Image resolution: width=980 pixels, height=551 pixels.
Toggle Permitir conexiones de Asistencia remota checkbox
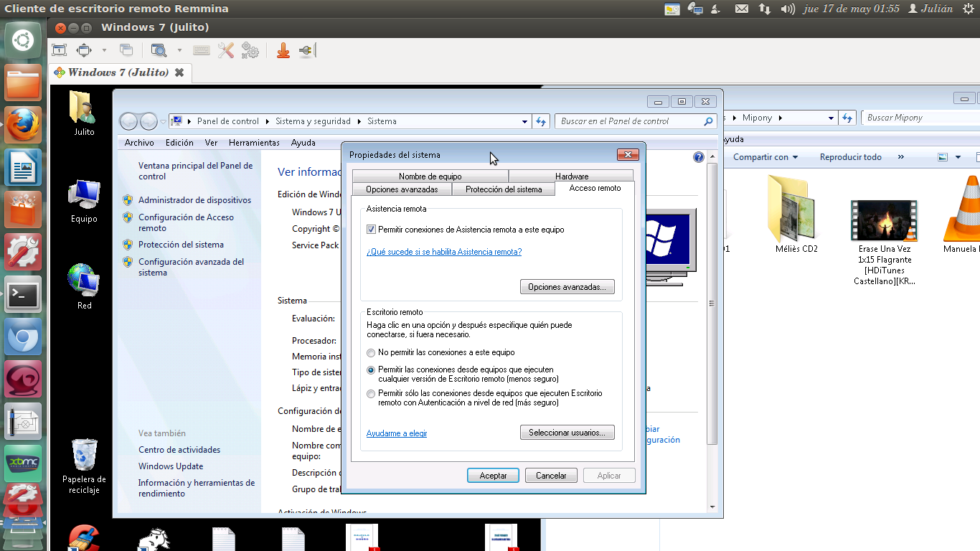click(371, 230)
